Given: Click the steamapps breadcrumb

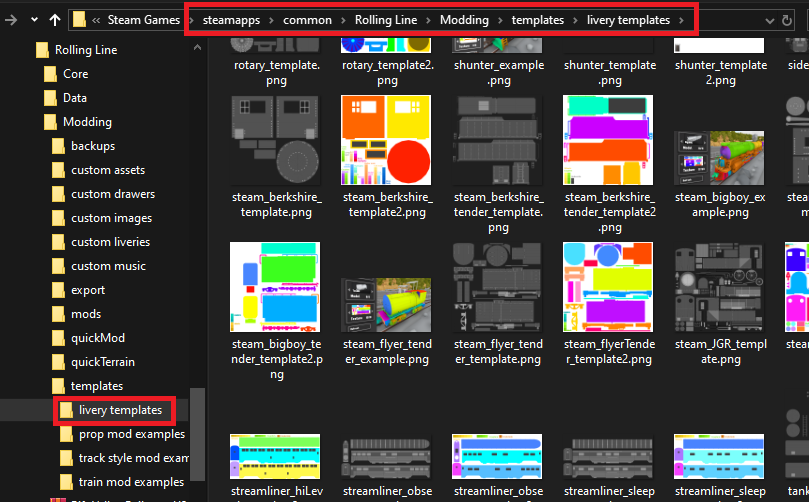Looking at the screenshot, I should click(231, 20).
